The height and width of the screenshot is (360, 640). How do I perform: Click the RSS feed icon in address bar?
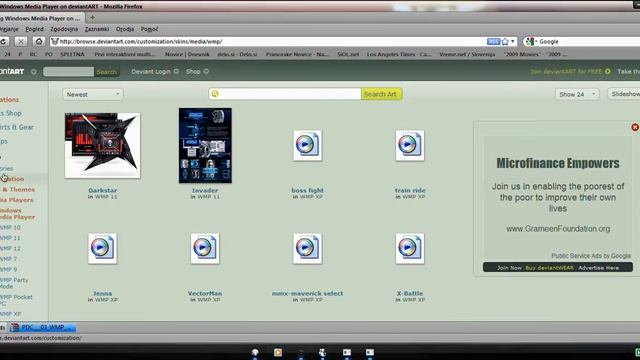click(493, 42)
